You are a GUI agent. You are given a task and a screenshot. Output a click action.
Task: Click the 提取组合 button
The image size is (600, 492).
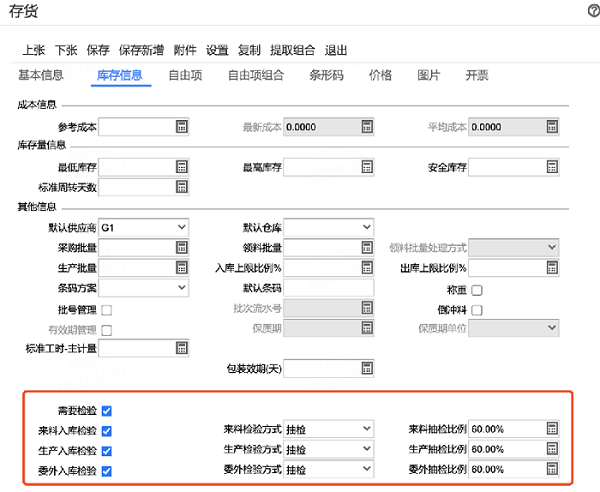pyautogui.click(x=293, y=50)
